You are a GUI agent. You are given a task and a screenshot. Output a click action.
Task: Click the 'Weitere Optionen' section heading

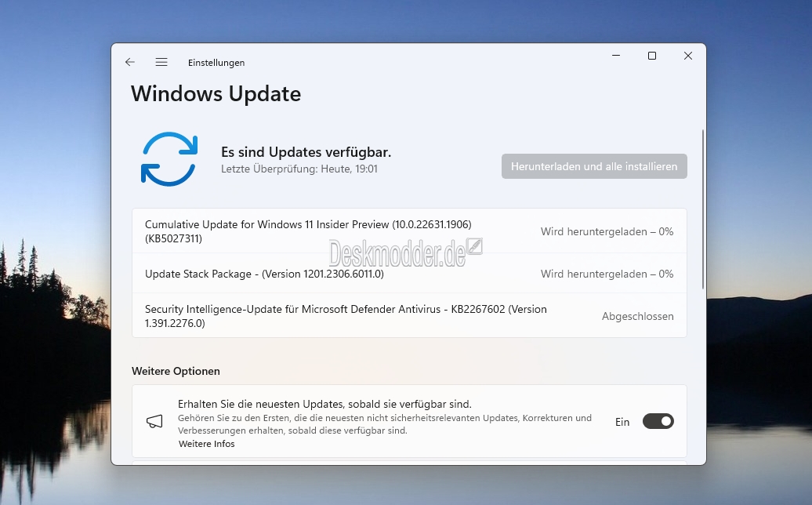point(176,371)
